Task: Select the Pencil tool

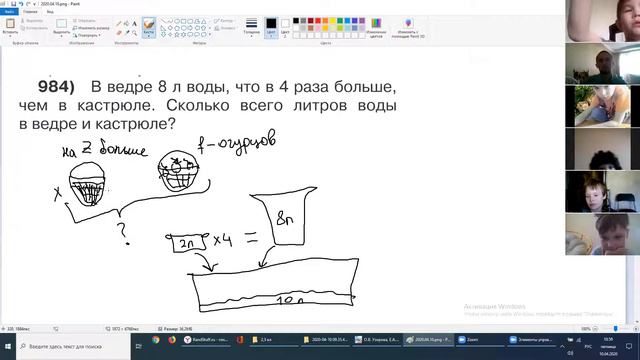Action: (119, 23)
